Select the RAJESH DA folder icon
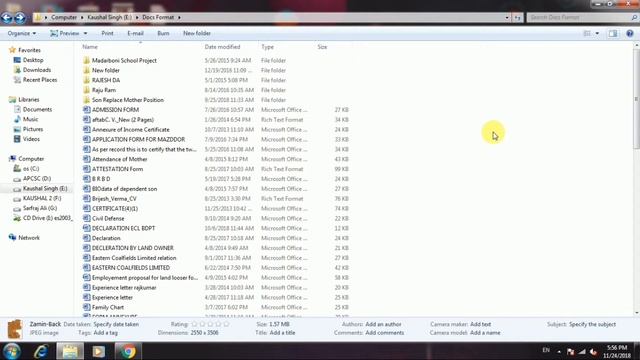640x360 pixels. (x=87, y=80)
